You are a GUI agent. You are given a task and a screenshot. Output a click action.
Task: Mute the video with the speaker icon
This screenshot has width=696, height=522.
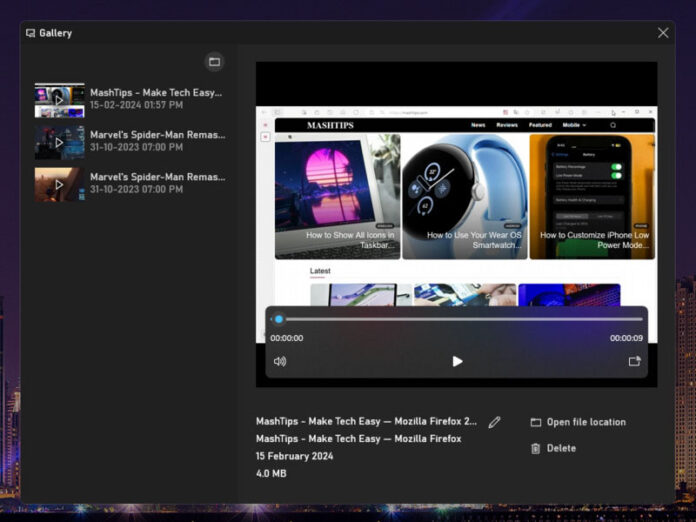[280, 361]
